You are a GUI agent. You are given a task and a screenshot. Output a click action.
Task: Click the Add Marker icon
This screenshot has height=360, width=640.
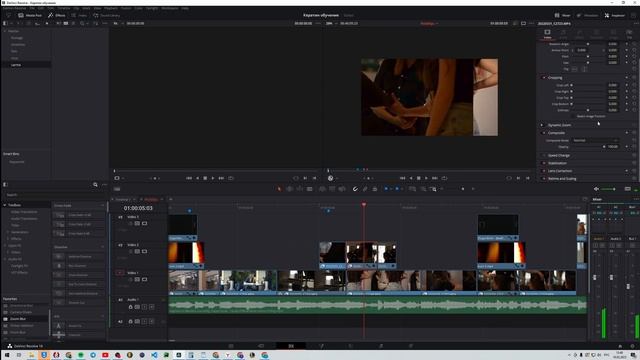click(x=397, y=189)
